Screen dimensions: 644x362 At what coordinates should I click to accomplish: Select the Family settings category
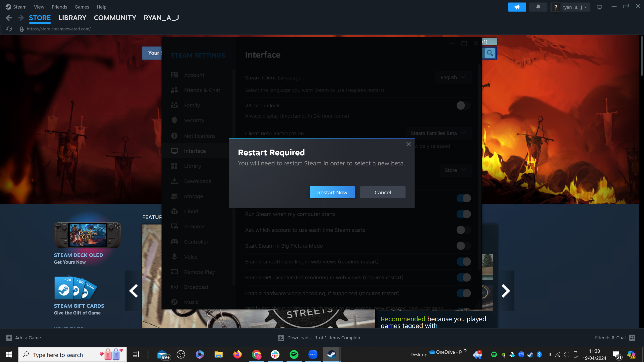tap(196, 105)
